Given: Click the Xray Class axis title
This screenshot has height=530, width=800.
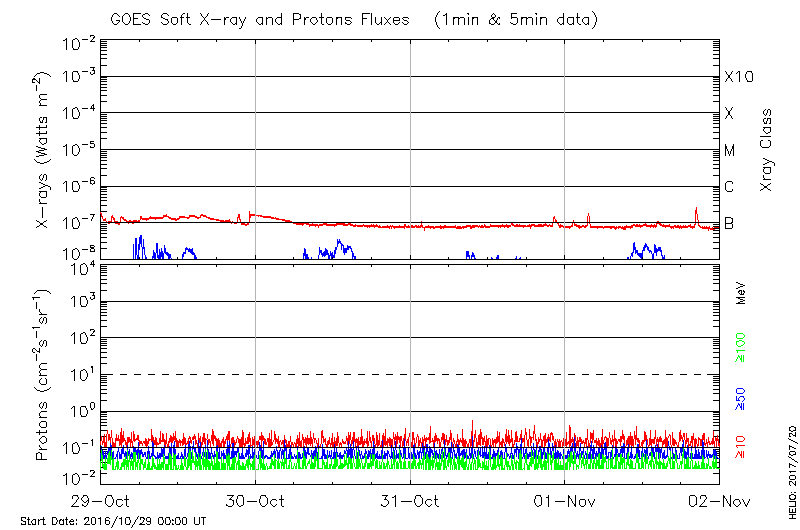Looking at the screenshot, I should click(766, 150).
